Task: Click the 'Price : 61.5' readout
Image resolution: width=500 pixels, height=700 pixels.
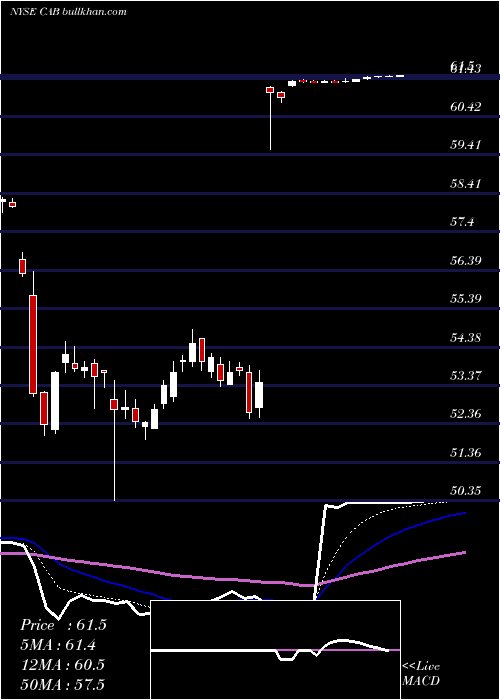Action: [x=63, y=625]
